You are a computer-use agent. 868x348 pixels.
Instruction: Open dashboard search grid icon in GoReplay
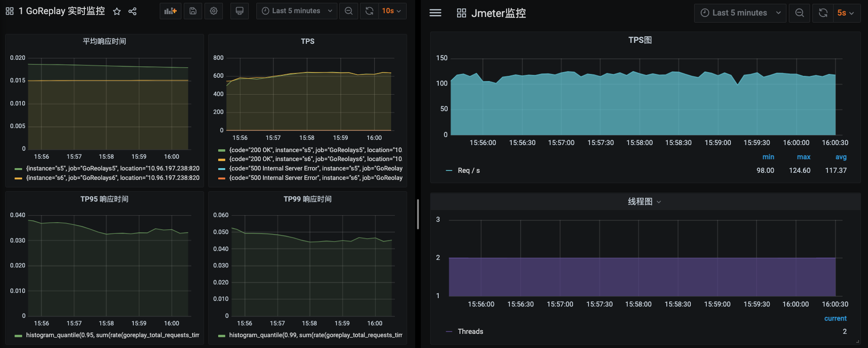pos(9,11)
